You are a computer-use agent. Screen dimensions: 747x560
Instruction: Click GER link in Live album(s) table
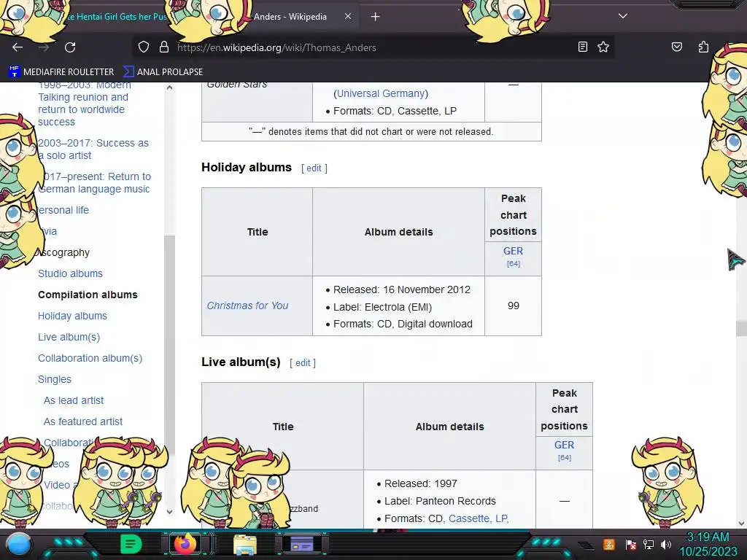(x=564, y=446)
